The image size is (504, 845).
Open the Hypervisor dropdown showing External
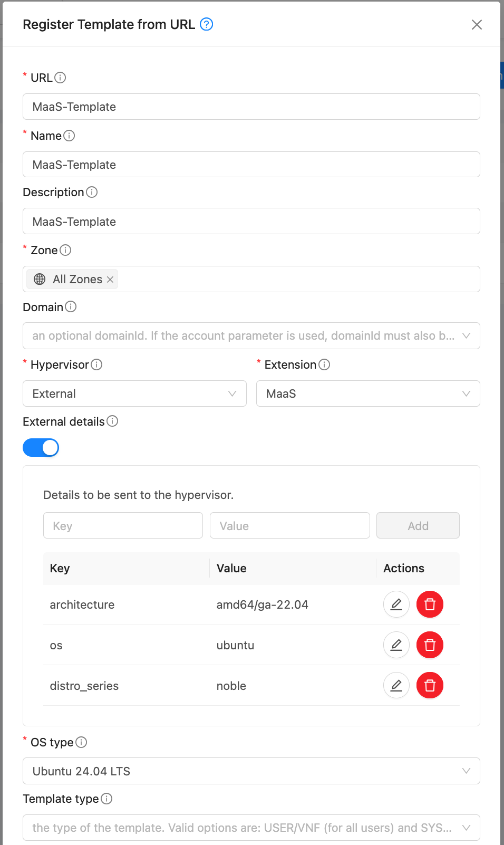point(134,393)
